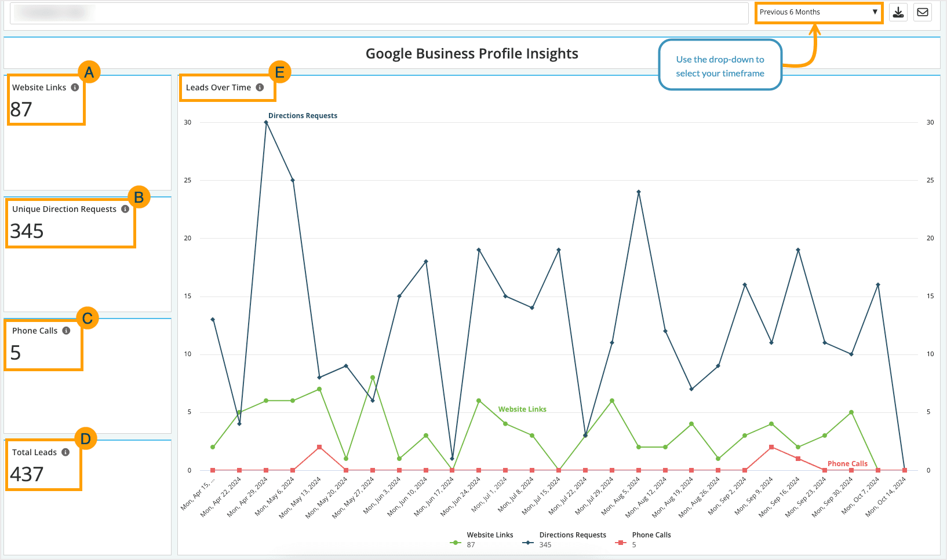The image size is (947, 560).
Task: Expand the timeframe selector to change date range
Action: point(818,12)
